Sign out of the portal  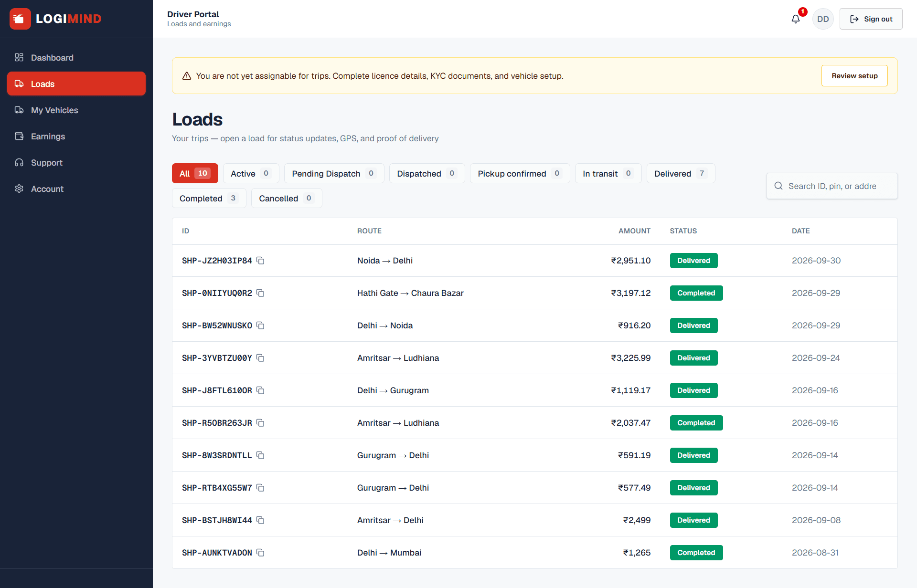click(x=871, y=19)
